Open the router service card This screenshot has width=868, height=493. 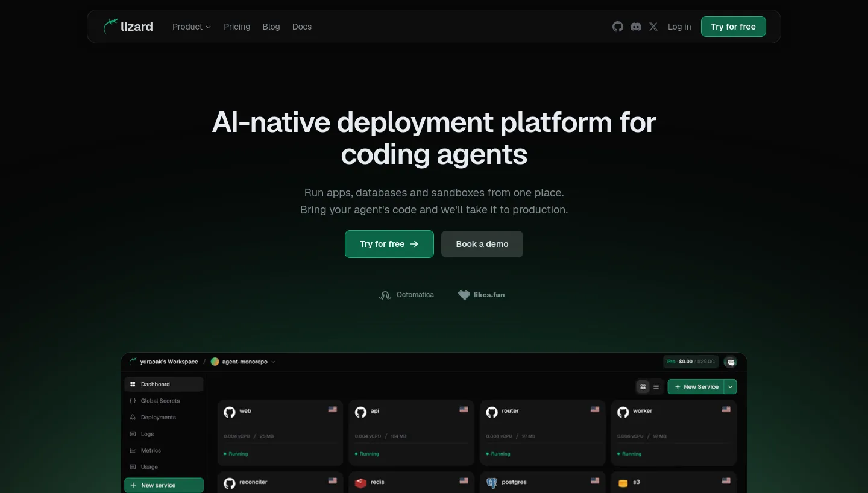click(543, 432)
